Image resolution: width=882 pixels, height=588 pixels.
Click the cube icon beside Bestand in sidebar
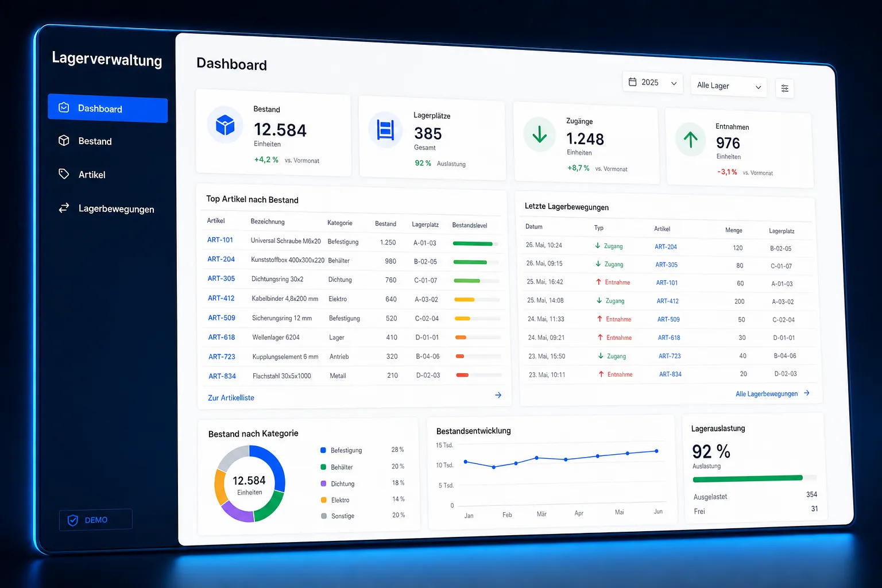[x=64, y=141]
